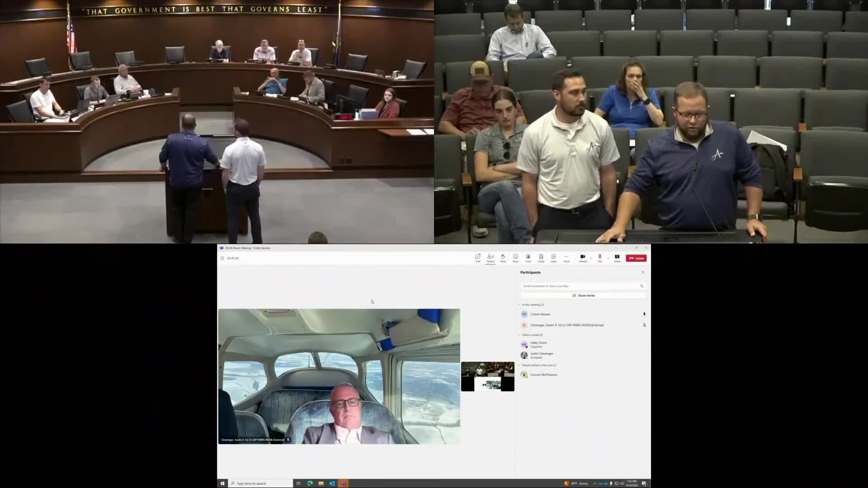
Task: Select the People tab in toolbar
Action: [x=490, y=258]
